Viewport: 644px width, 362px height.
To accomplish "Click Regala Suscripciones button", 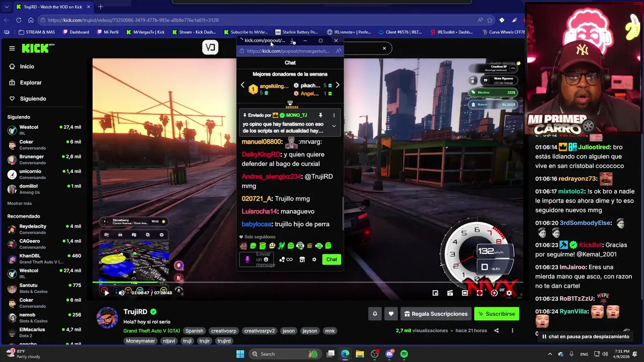I will 436,314.
